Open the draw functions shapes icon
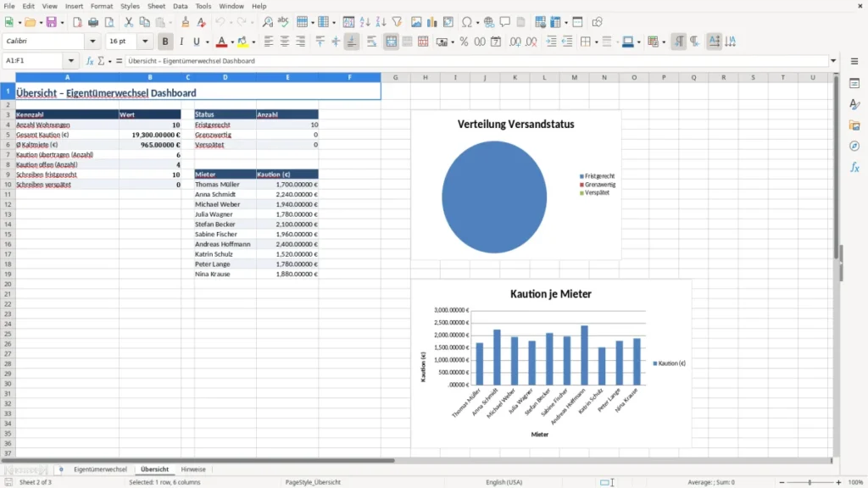The width and height of the screenshot is (868, 488). [597, 22]
